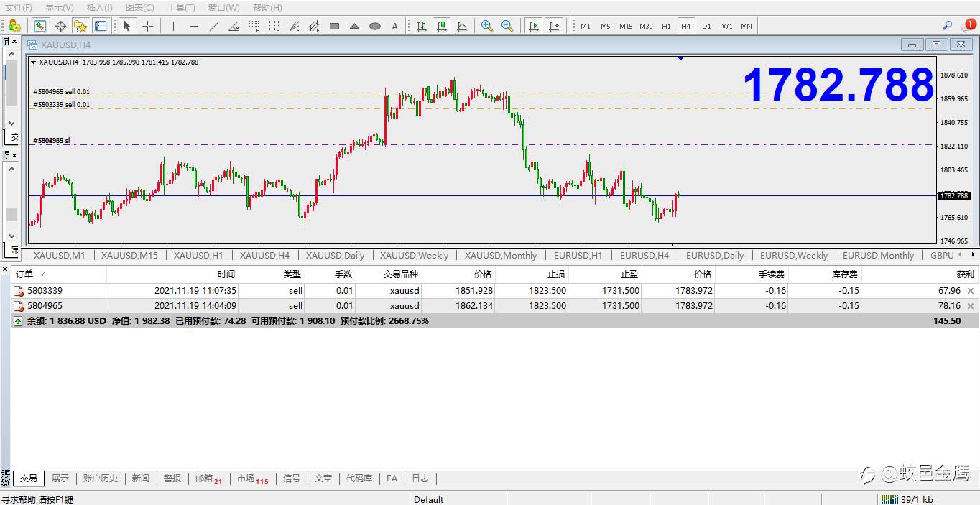Screen dimensions: 980x505
Task: Close order 5804965 with its X
Action: tap(971, 306)
